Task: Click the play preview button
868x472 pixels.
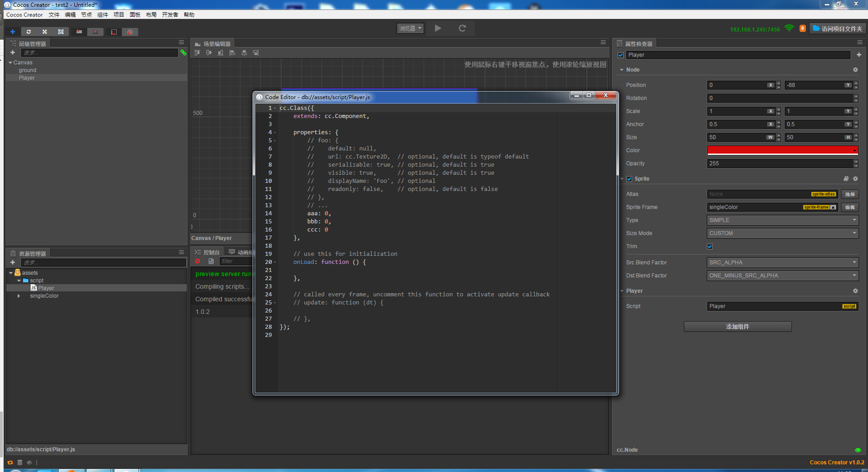Action: click(x=438, y=28)
